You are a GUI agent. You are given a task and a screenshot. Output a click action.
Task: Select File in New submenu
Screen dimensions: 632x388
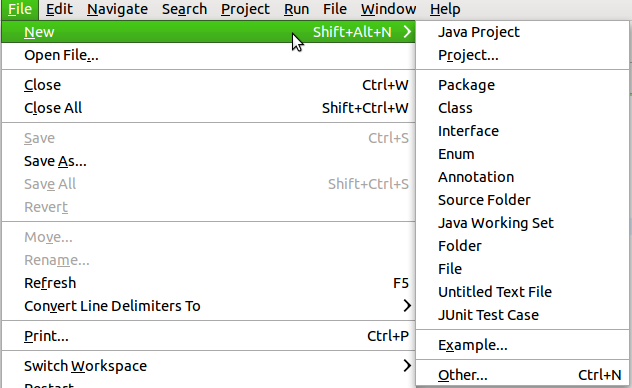click(x=522, y=269)
